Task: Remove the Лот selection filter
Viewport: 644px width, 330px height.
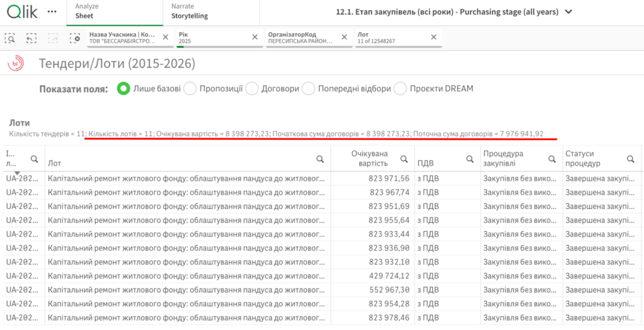Action: [x=433, y=37]
